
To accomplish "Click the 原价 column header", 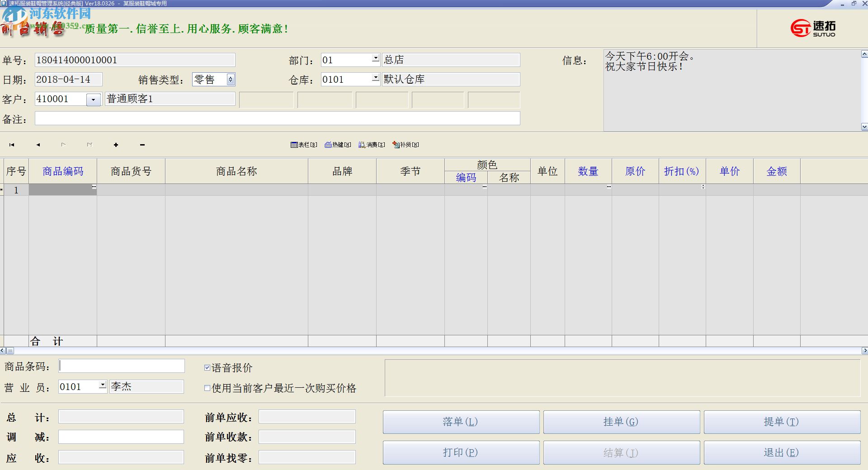I will tap(635, 171).
